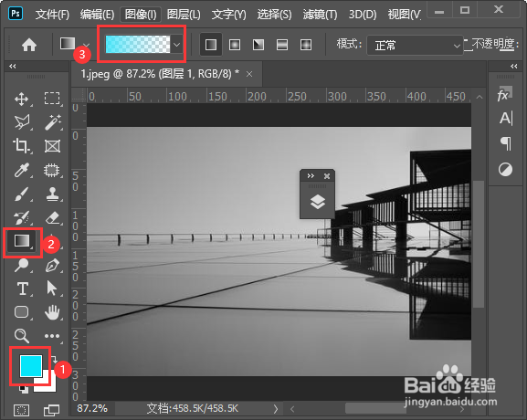Select the Brush tool
The height and width of the screenshot is (420, 527).
(x=22, y=194)
